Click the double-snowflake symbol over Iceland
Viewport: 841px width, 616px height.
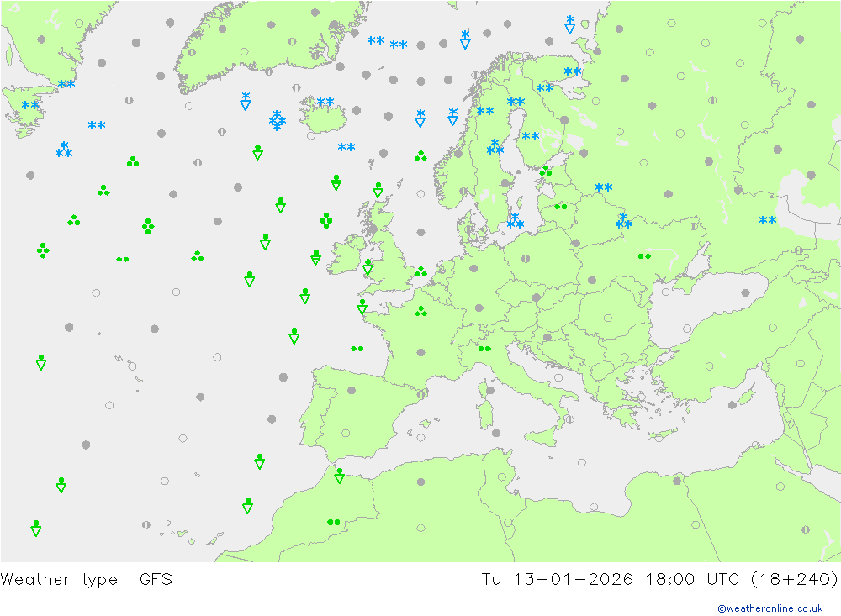coord(325,102)
